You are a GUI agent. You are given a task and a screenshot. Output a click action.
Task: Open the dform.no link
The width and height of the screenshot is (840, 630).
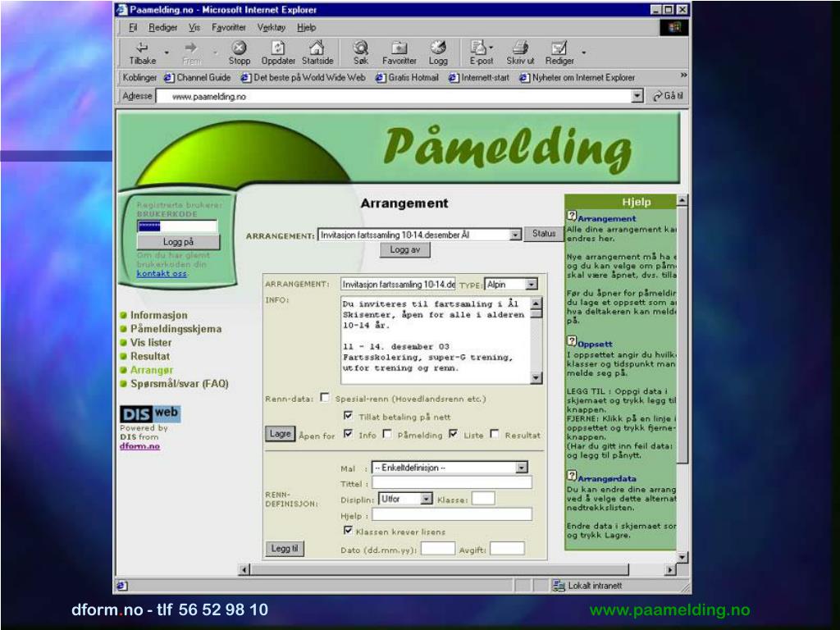click(139, 446)
